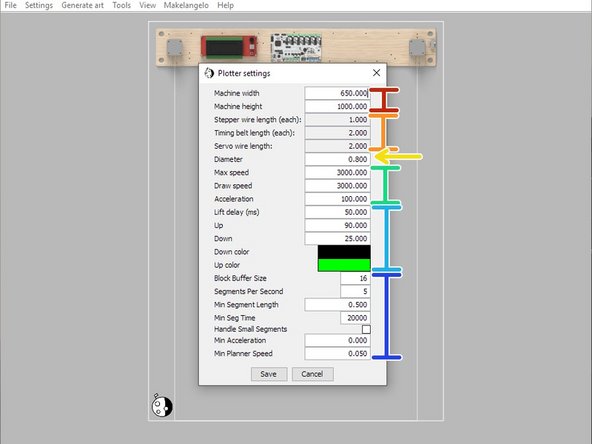592x444 pixels.
Task: Edit the Min Acceleration field
Action: [337, 341]
